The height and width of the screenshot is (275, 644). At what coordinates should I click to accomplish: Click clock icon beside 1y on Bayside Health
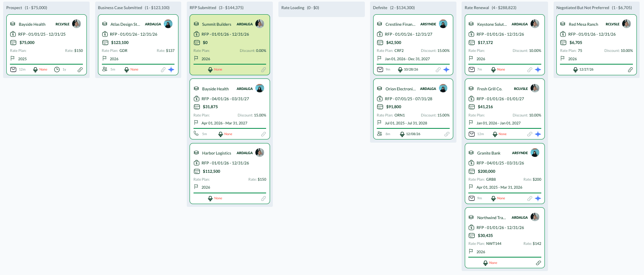click(57, 69)
